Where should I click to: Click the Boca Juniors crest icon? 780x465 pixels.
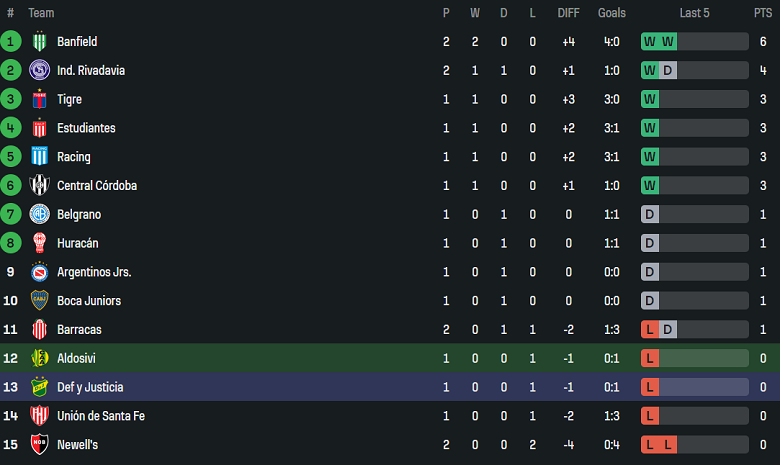[x=40, y=301]
